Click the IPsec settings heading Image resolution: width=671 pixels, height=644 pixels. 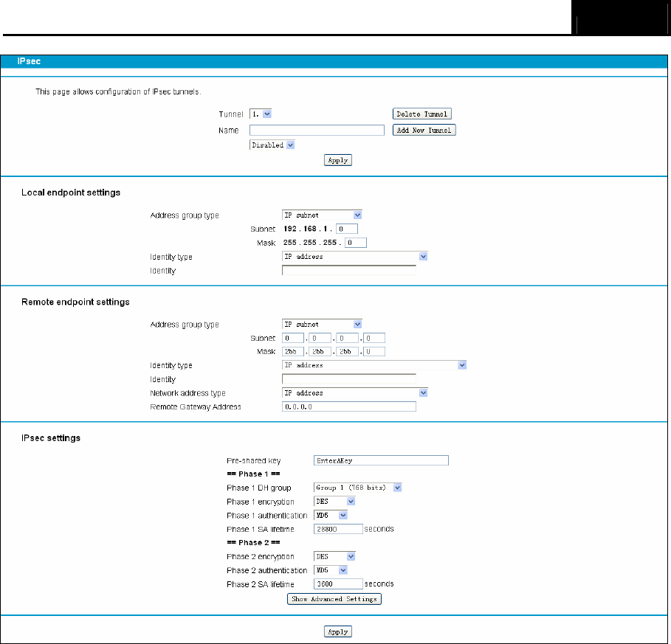[51, 438]
